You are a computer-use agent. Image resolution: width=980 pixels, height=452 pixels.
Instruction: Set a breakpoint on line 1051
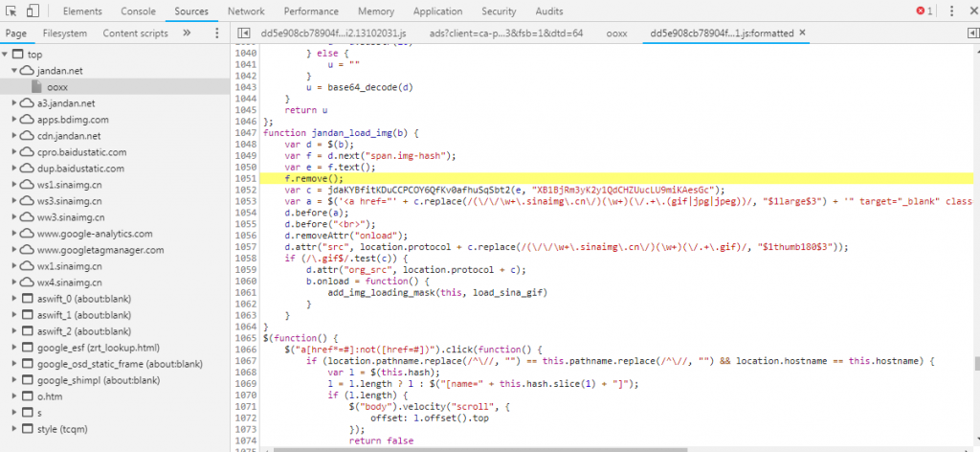tap(247, 178)
